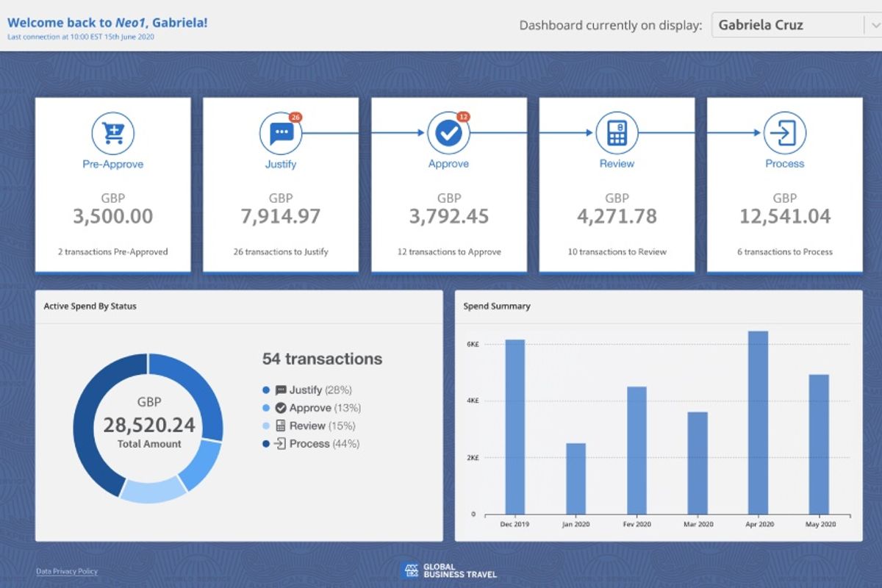
Task: Click the Review calculator icon
Action: click(x=617, y=132)
